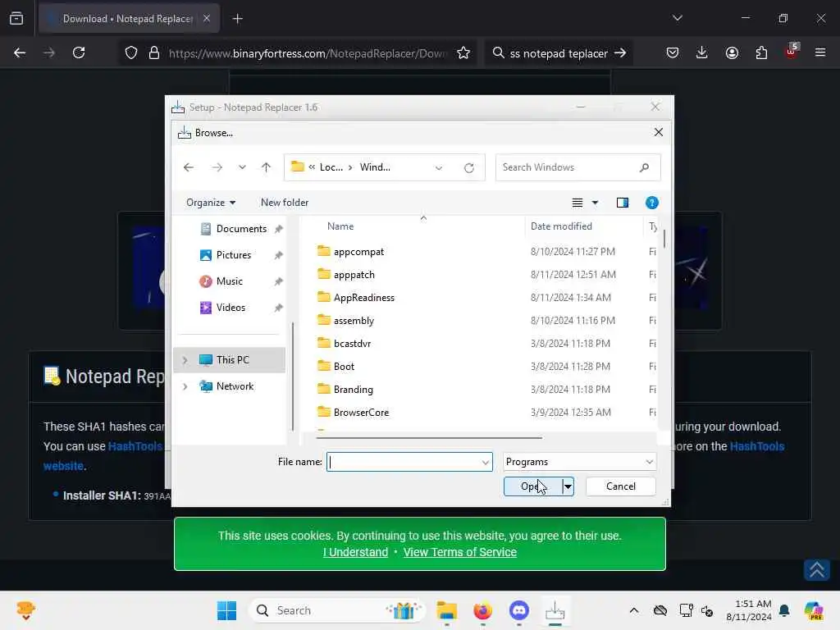Refresh the Windows folder listing
The image size is (840, 630).
pos(469,167)
